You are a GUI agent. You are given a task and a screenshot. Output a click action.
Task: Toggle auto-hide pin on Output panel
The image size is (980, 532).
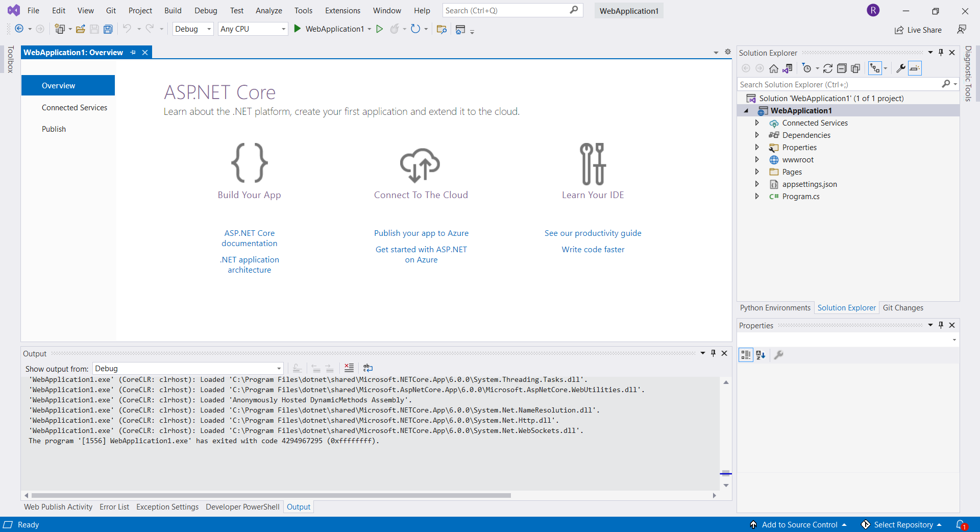pyautogui.click(x=713, y=353)
